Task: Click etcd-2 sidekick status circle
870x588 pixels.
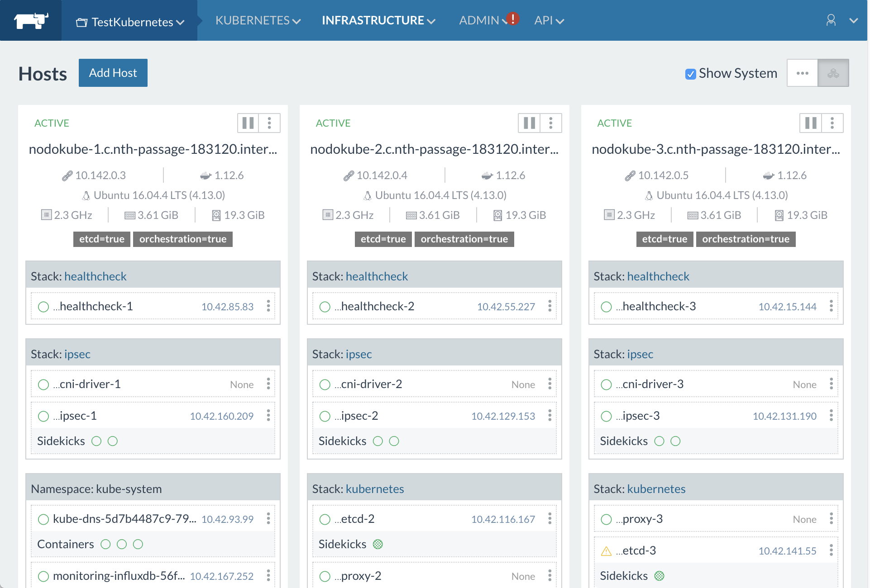Action: [x=378, y=544]
